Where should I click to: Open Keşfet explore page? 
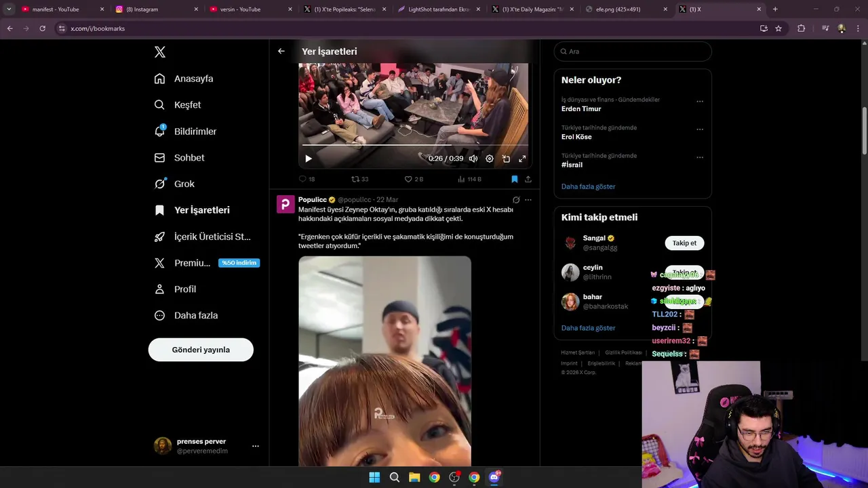[x=178, y=105]
